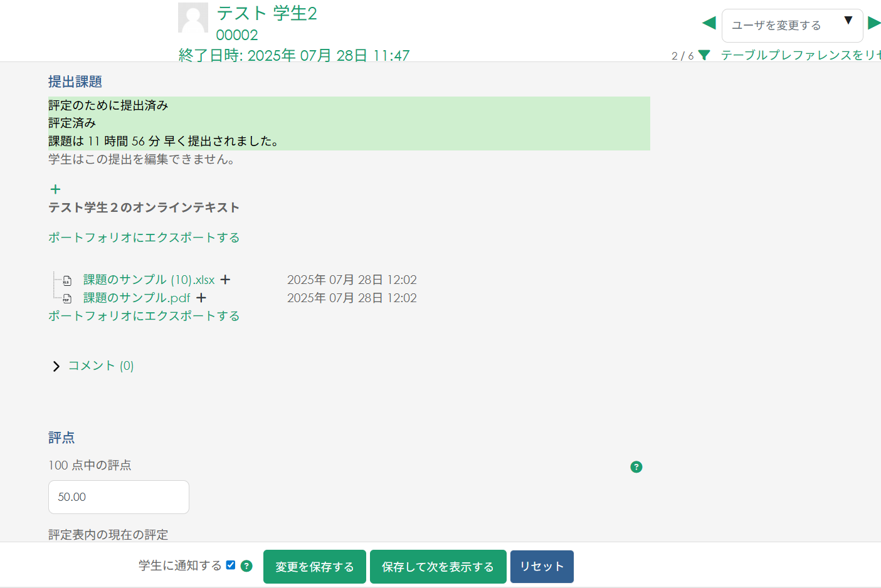Click the pdf file type icon
This screenshot has height=588, width=881.
(66, 298)
